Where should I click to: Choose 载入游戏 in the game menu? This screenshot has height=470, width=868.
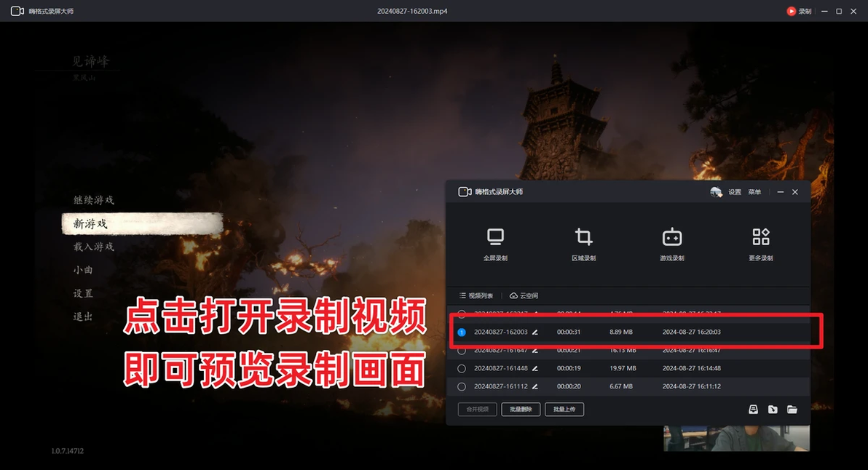point(94,247)
